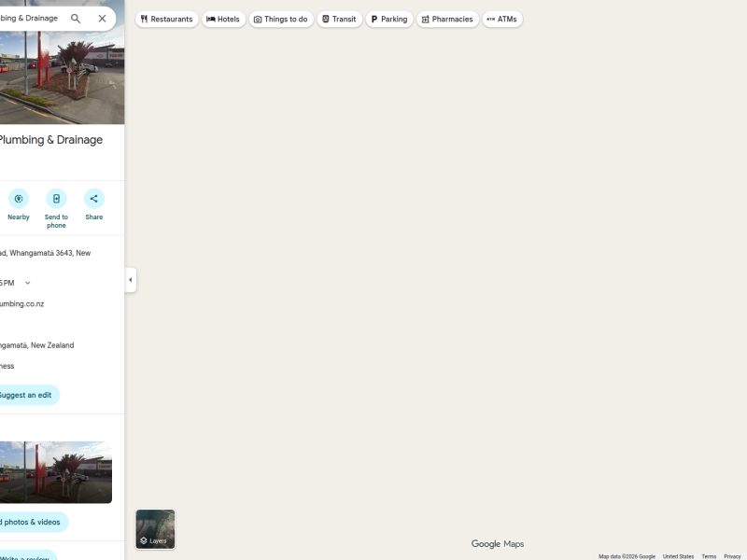
Task: Clear the search with the X icon
Action: pyautogui.click(x=102, y=19)
